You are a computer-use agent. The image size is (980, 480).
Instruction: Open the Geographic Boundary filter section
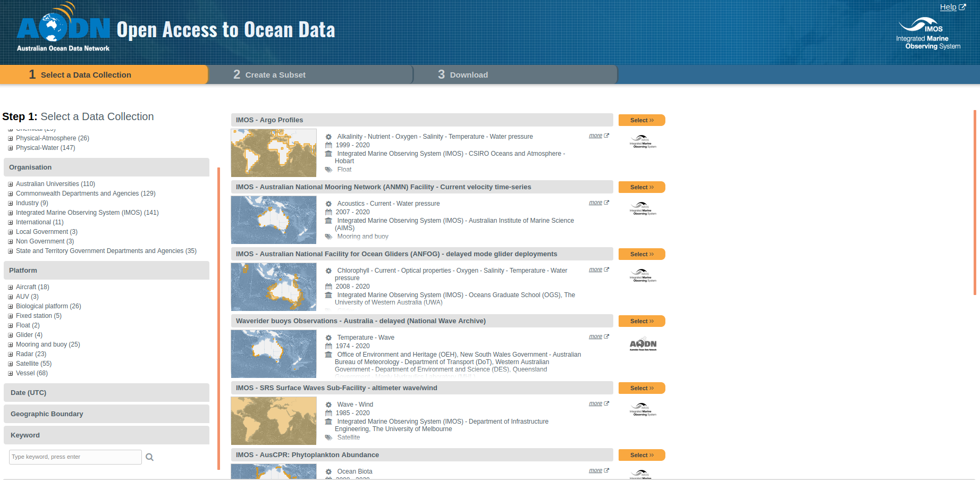pos(106,414)
